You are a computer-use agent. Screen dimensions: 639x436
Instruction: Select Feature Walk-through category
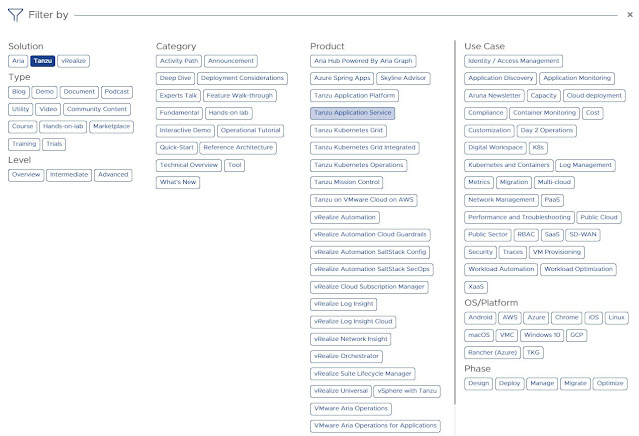coord(240,96)
